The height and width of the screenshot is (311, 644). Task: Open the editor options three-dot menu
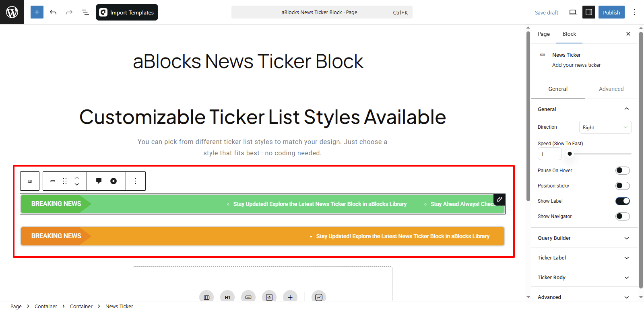click(x=634, y=12)
